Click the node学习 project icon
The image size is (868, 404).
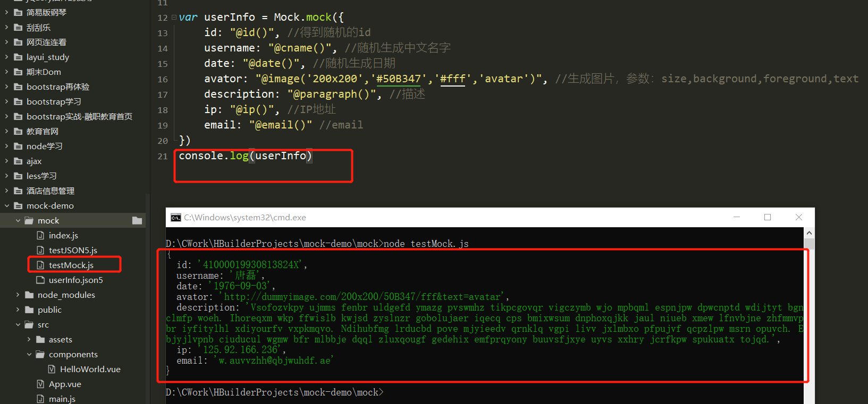coord(18,146)
